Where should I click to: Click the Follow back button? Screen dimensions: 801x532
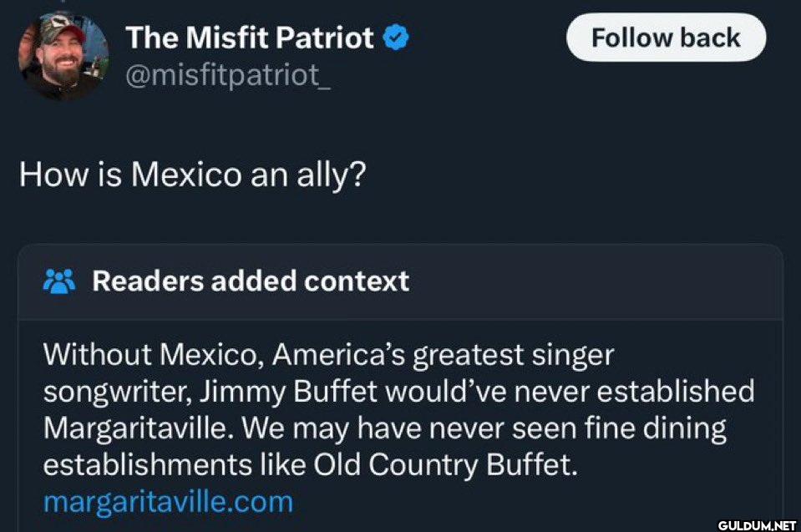[x=667, y=38]
